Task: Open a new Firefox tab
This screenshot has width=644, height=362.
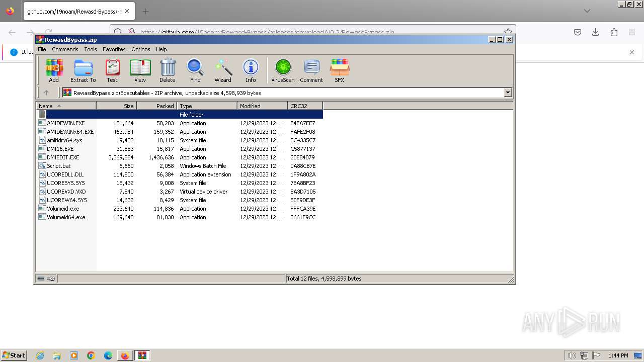Action: [145, 11]
